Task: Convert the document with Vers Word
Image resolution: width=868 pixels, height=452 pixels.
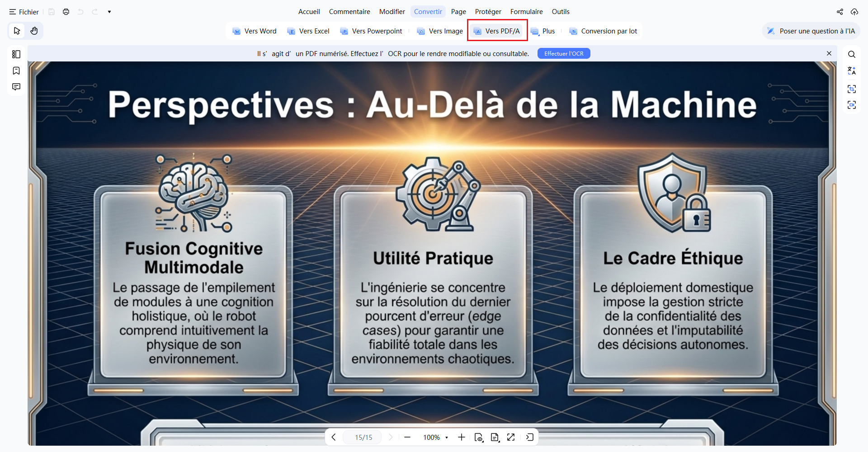Action: pyautogui.click(x=255, y=31)
